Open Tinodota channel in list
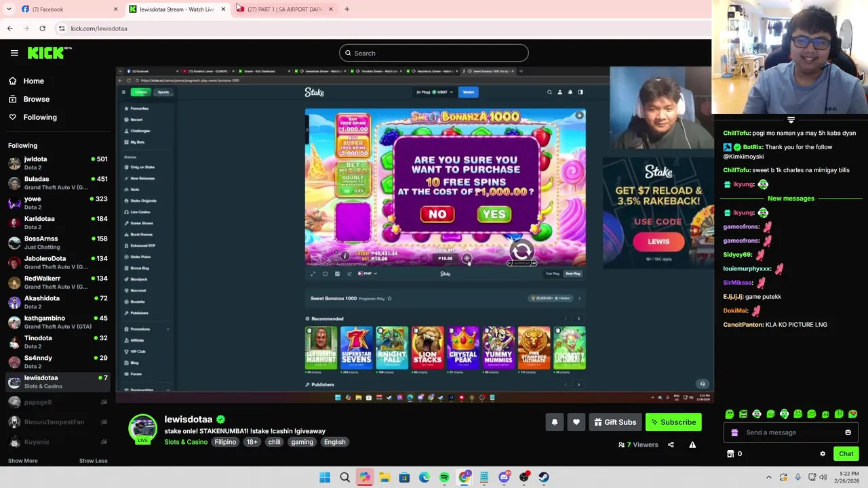Viewport: 868px width, 488px height. click(x=57, y=342)
